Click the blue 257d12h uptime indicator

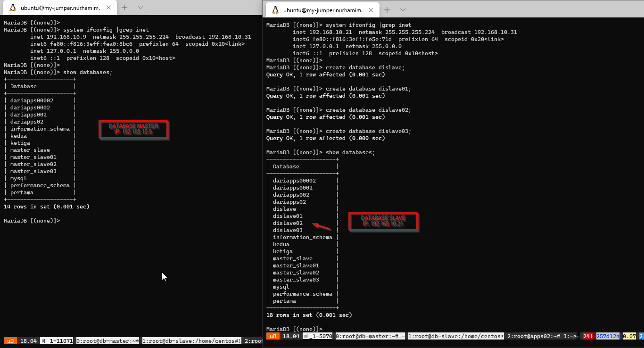click(x=608, y=336)
